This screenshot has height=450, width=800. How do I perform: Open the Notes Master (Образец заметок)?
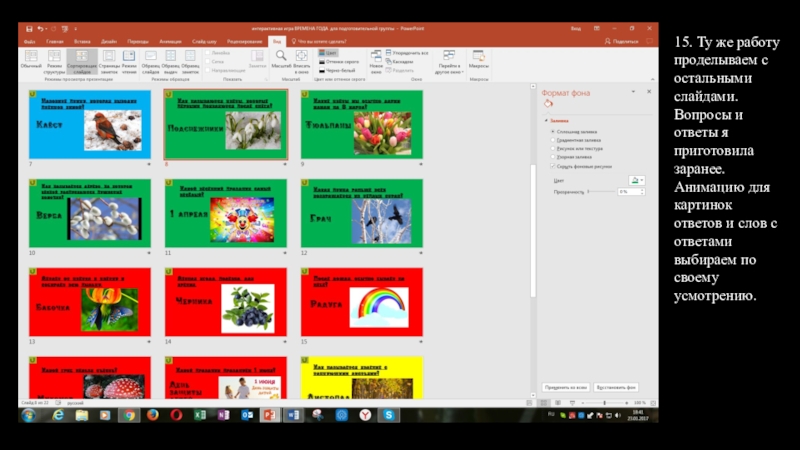pyautogui.click(x=190, y=62)
